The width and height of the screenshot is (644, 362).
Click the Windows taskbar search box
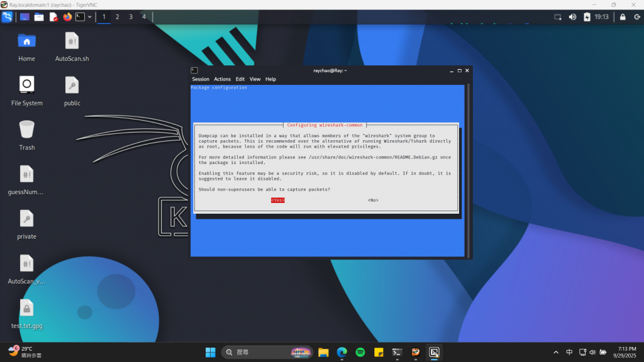[267, 352]
